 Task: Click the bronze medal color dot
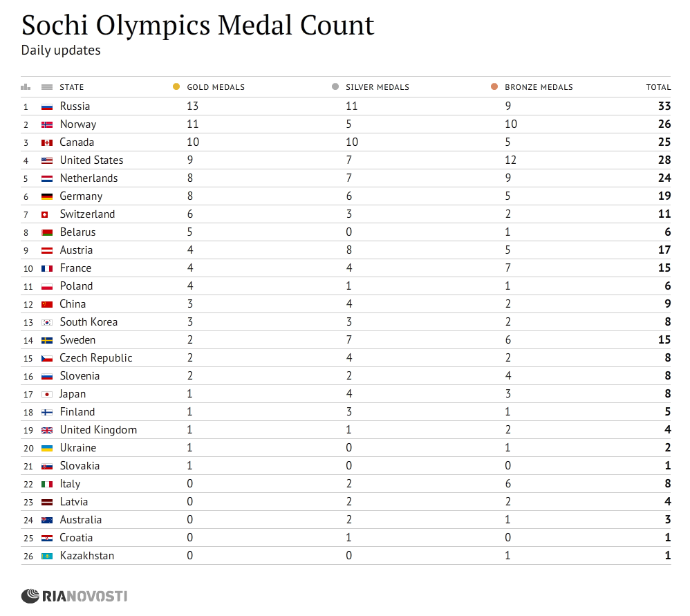(x=494, y=87)
